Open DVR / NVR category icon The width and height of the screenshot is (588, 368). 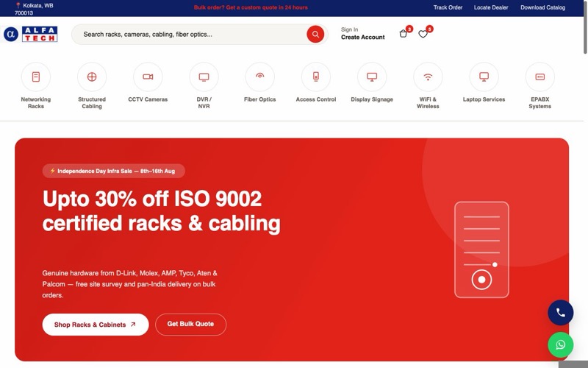204,77
